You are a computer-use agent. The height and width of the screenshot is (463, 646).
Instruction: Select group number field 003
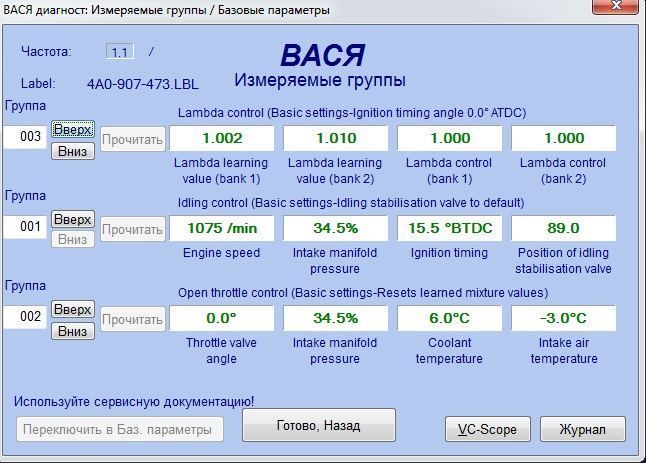click(x=26, y=137)
